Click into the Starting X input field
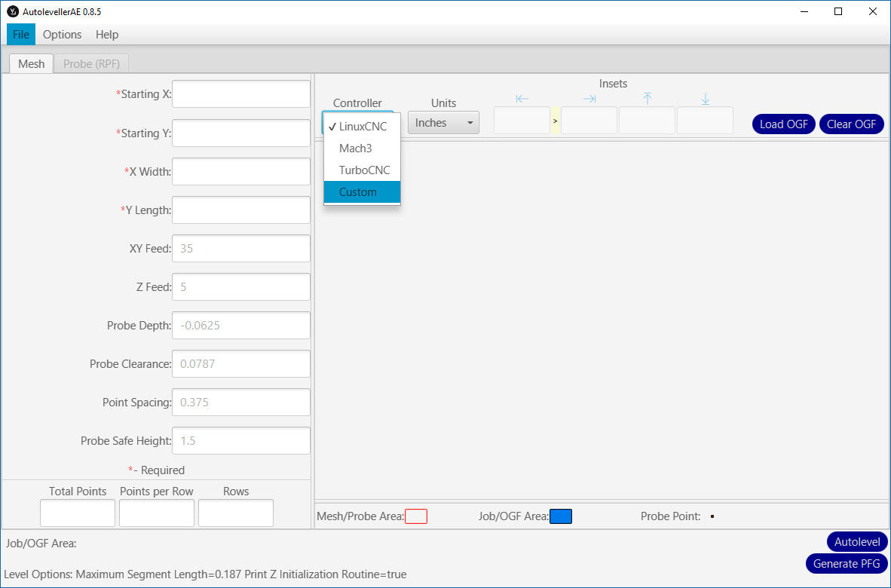This screenshot has height=588, width=891. [241, 94]
